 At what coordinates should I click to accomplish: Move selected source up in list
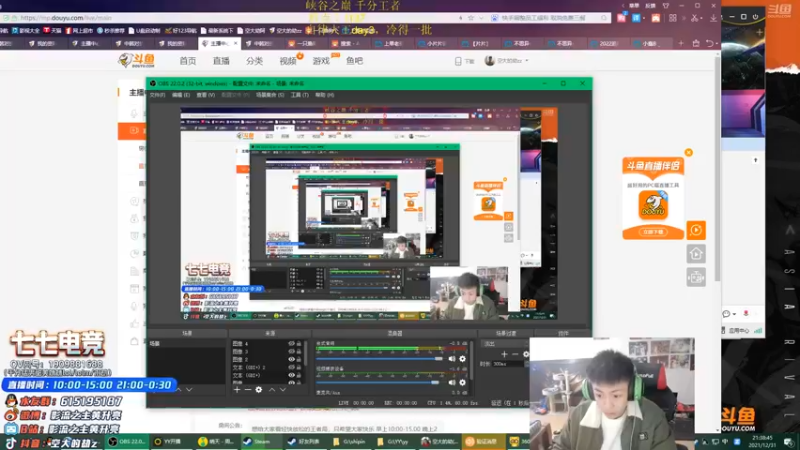272,390
